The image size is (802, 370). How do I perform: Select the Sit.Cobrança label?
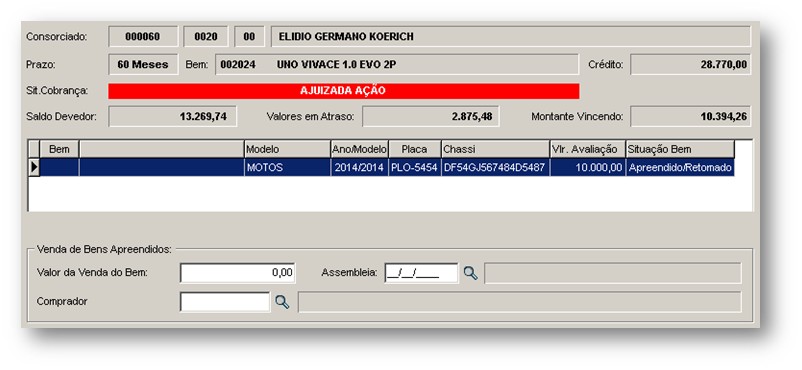(x=57, y=91)
